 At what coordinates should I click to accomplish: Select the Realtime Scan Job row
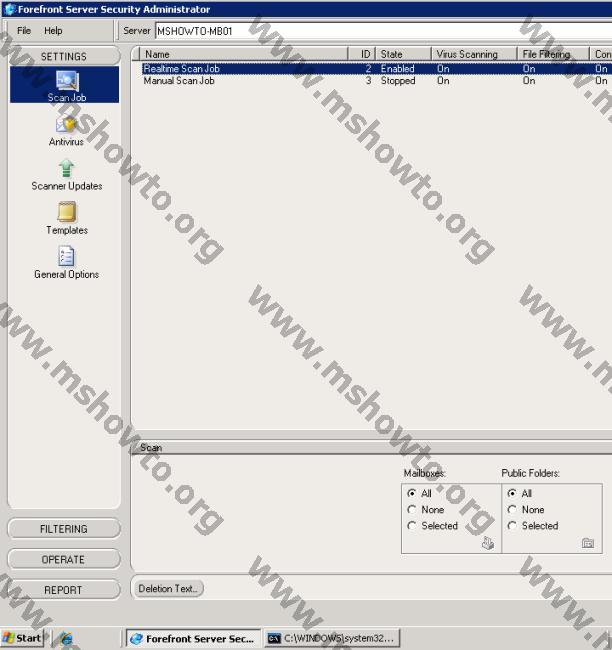click(x=376, y=68)
